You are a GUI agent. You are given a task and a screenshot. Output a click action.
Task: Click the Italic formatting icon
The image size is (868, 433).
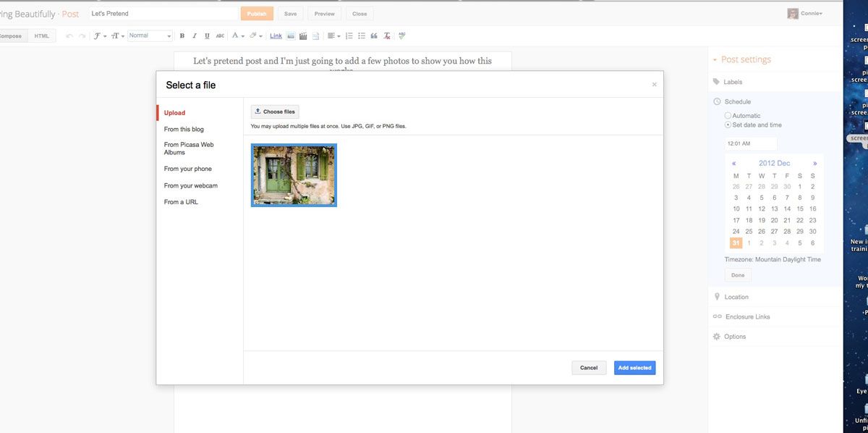tap(195, 35)
